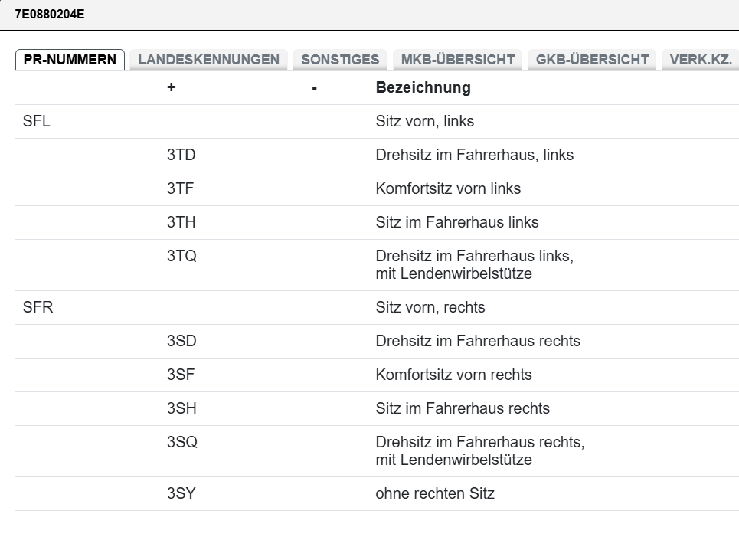Choose the 3TQ code row
The height and width of the screenshot is (560, 739).
[x=181, y=257]
